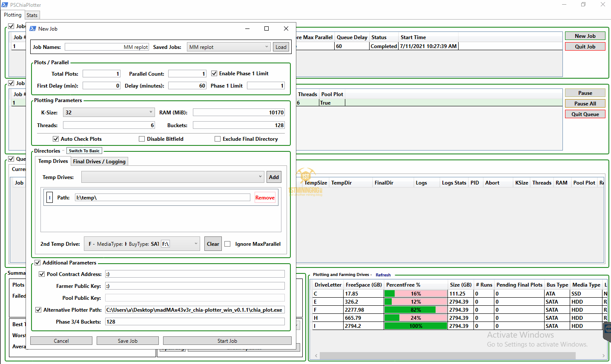Cancel the New Job dialog
This screenshot has height=364, width=611.
pyautogui.click(x=61, y=341)
